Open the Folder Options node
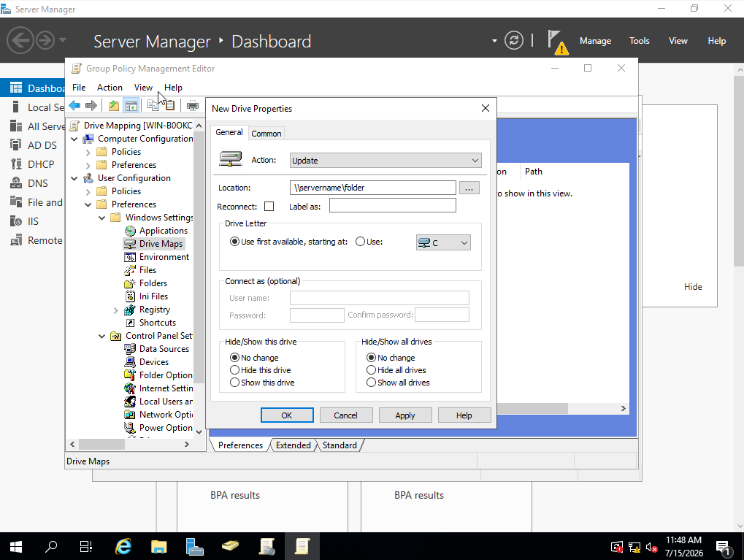The height and width of the screenshot is (560, 744). (165, 375)
